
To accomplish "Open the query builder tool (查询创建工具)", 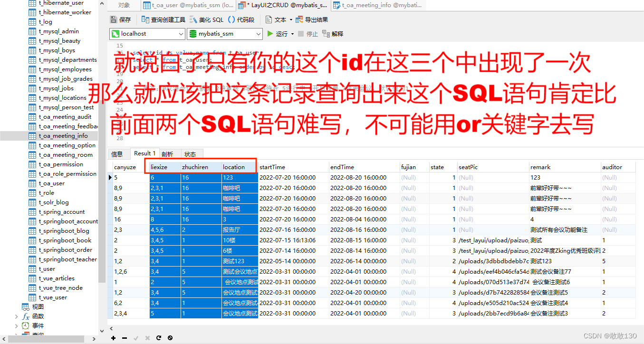I will [x=163, y=19].
